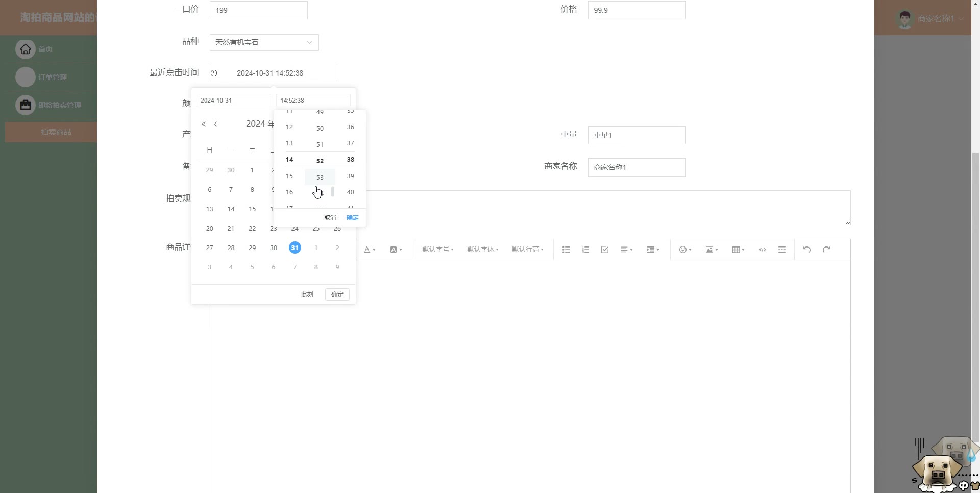Open the insert image menu
Image resolution: width=980 pixels, height=493 pixels.
tap(712, 250)
